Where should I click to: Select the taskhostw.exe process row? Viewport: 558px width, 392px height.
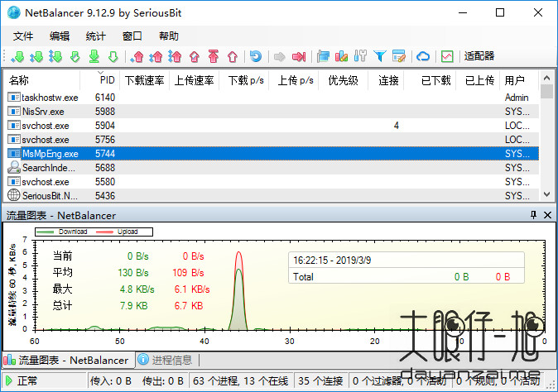point(50,97)
